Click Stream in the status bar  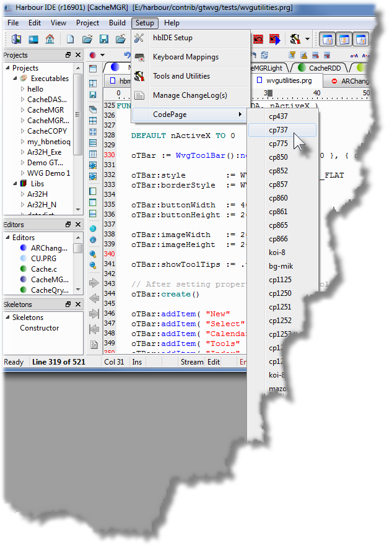click(x=192, y=362)
